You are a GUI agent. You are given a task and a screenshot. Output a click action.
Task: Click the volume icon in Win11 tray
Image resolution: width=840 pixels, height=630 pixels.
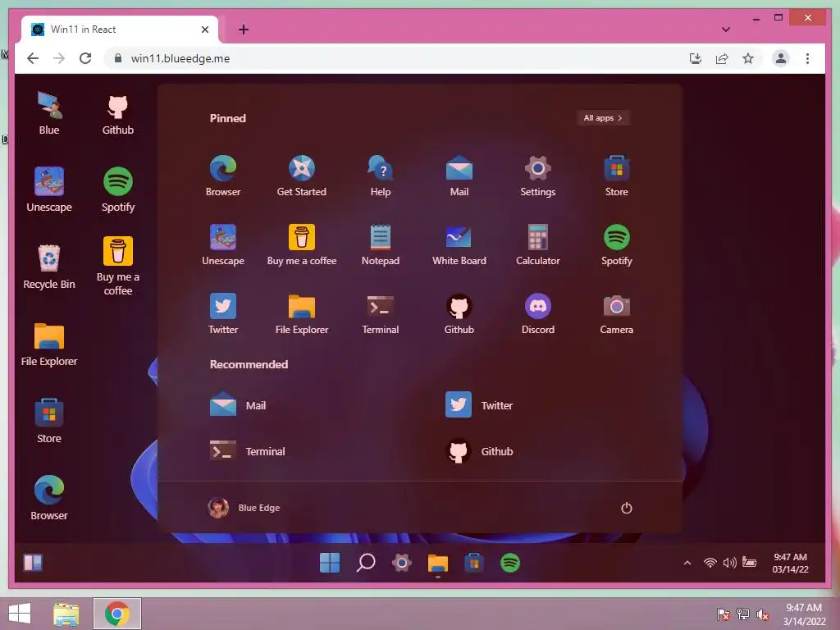[x=729, y=563]
